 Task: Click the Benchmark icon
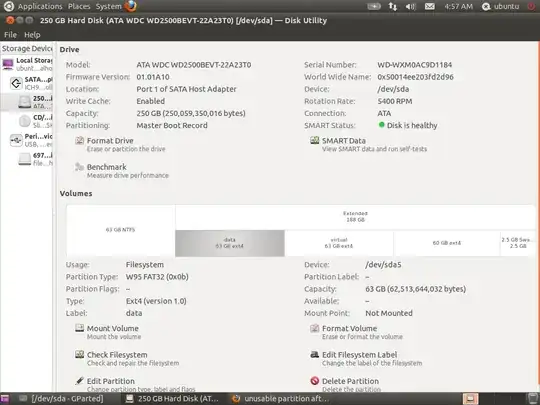[80, 167]
